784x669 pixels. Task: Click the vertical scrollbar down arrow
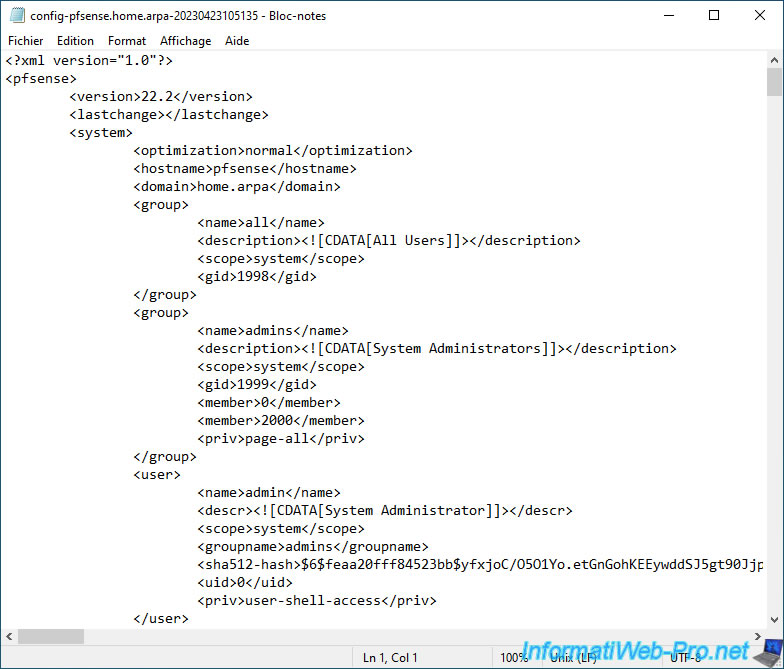(x=774, y=620)
